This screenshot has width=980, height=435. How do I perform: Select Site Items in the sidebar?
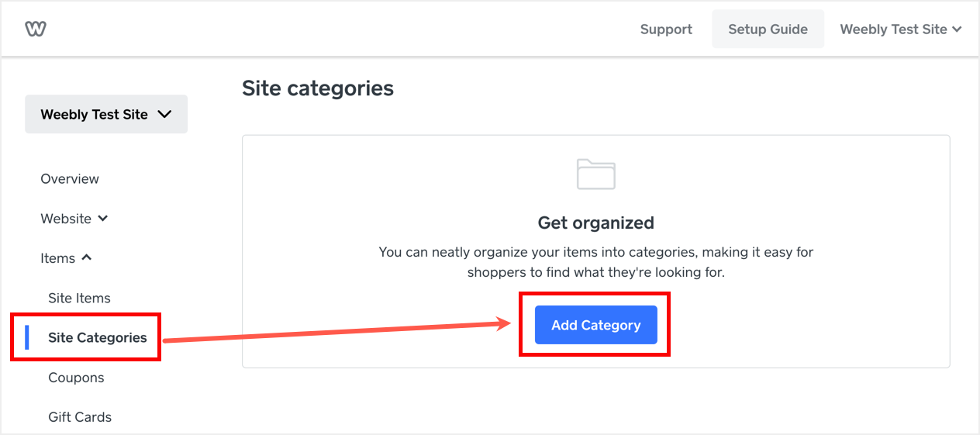79,298
